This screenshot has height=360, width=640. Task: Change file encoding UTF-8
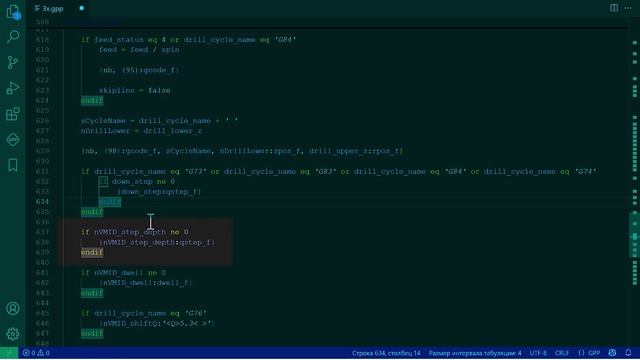(538, 353)
